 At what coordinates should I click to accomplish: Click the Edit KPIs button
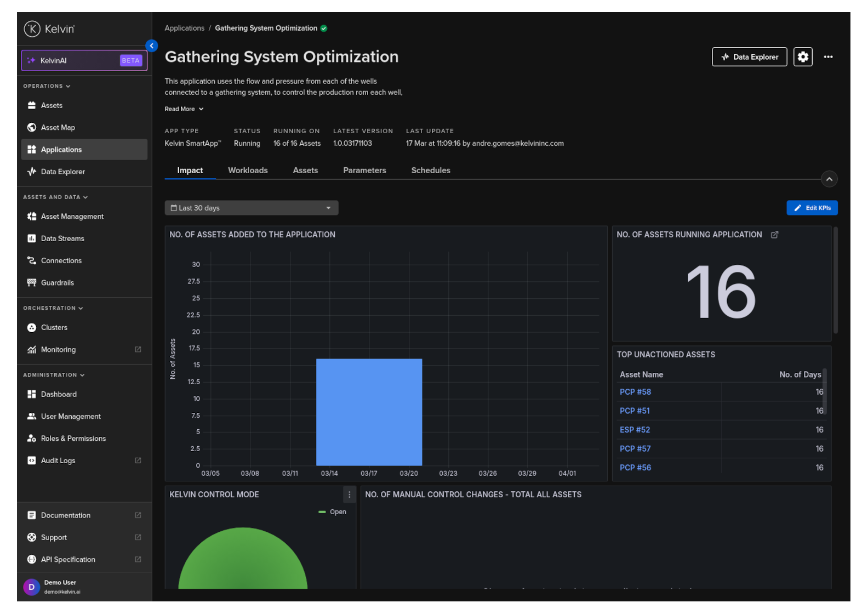pos(812,208)
